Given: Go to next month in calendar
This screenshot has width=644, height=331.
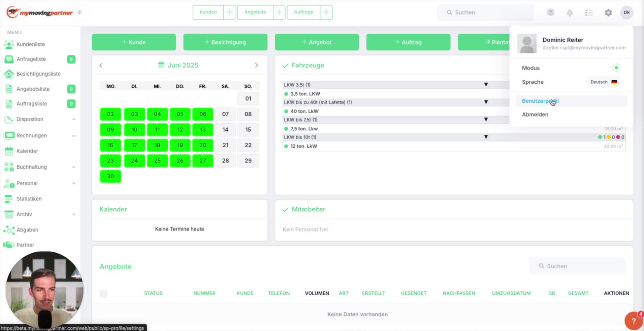Looking at the screenshot, I should coord(257,66).
